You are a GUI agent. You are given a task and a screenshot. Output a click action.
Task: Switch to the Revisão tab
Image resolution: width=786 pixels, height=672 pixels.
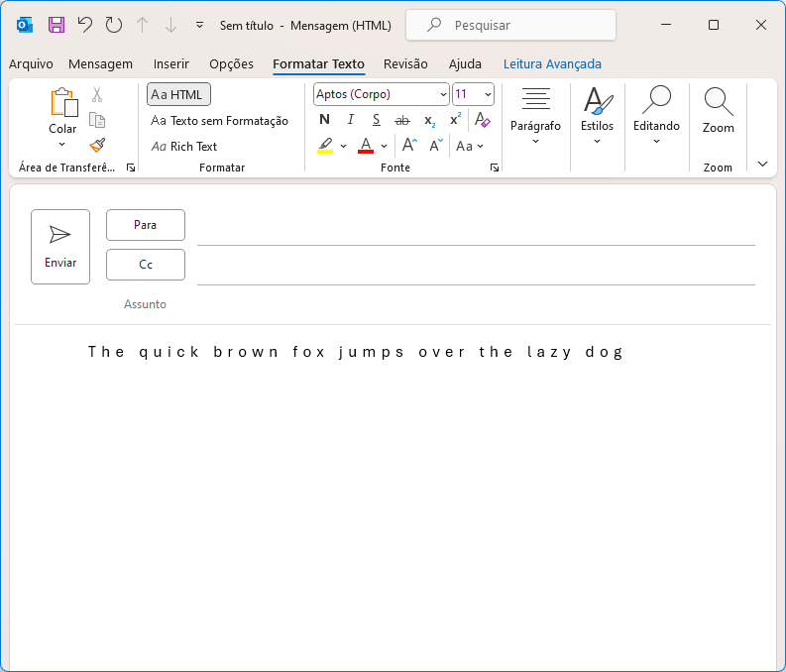(405, 64)
